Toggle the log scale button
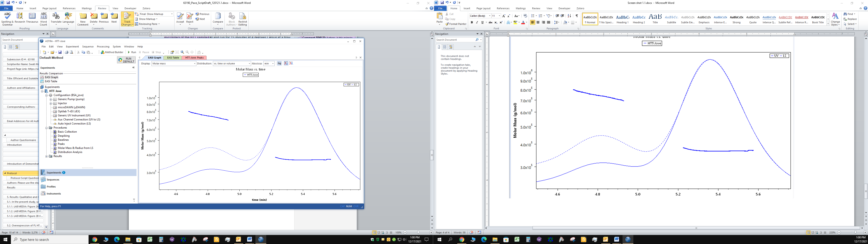 (279, 63)
